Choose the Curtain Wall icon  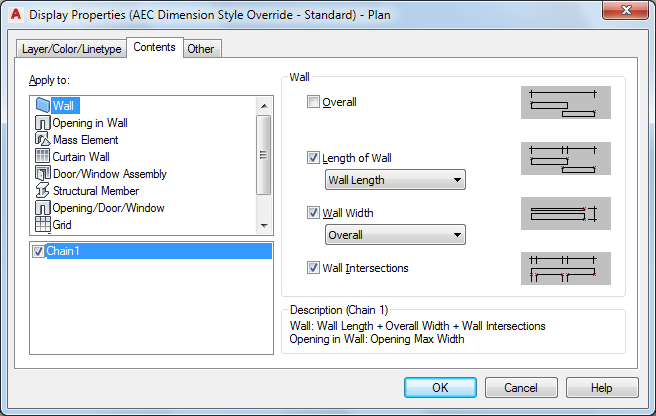42,157
